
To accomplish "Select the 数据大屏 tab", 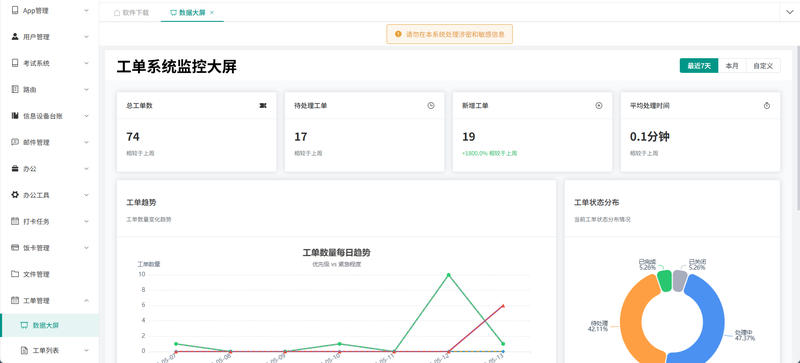I will 192,13.
